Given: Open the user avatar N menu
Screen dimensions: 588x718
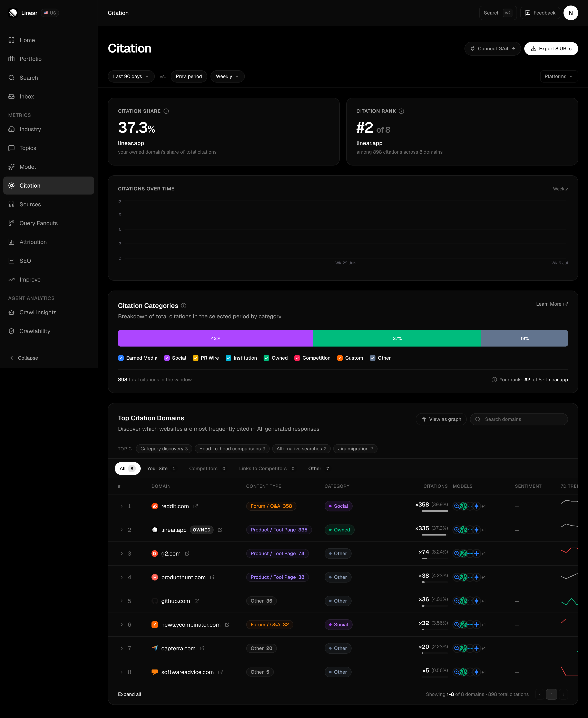Looking at the screenshot, I should [570, 13].
